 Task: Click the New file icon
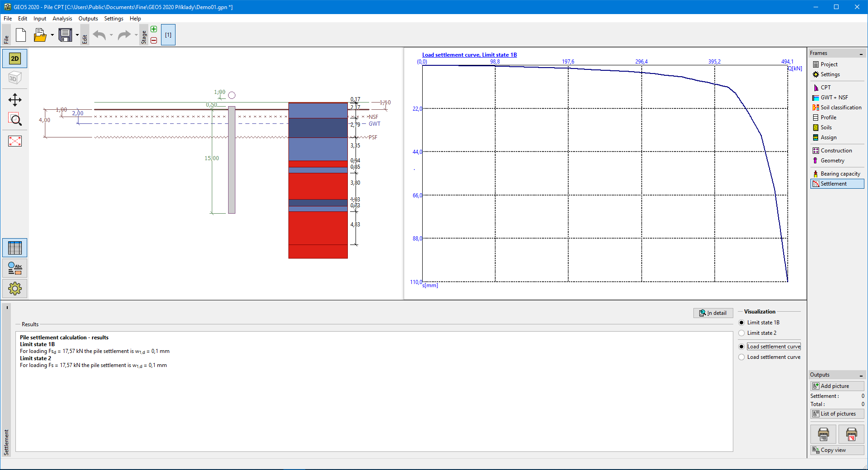point(21,35)
